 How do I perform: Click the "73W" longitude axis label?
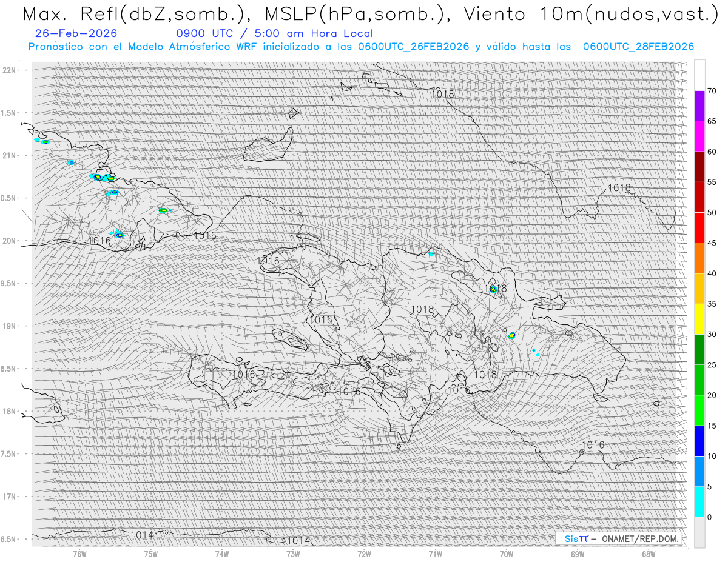coord(293,554)
